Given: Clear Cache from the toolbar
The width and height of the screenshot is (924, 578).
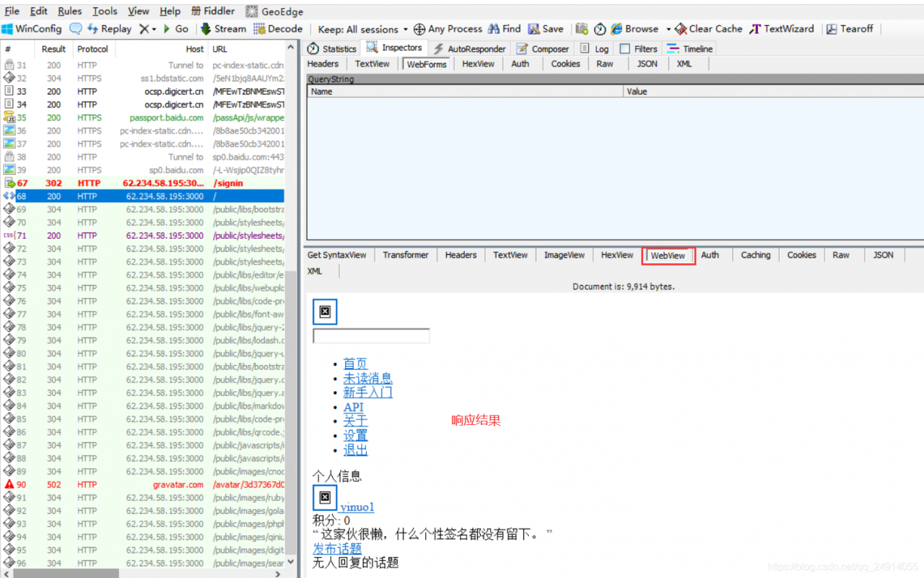Looking at the screenshot, I should 709,29.
